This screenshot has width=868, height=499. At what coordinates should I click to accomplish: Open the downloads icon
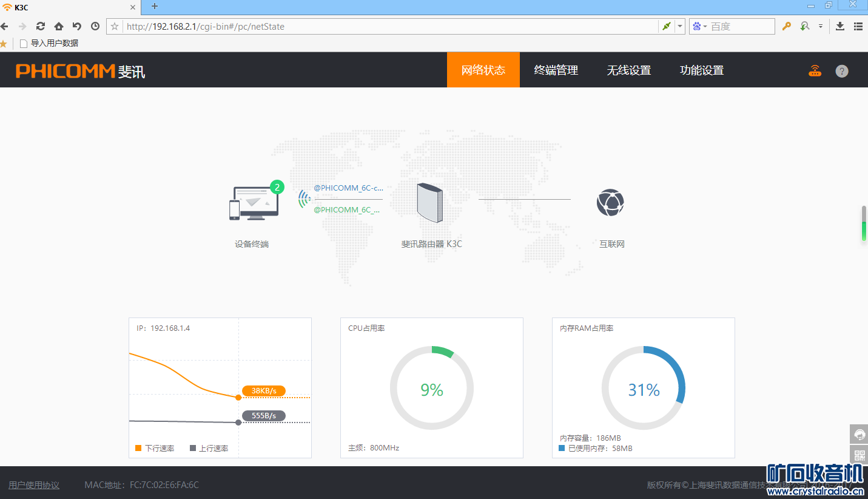point(840,26)
